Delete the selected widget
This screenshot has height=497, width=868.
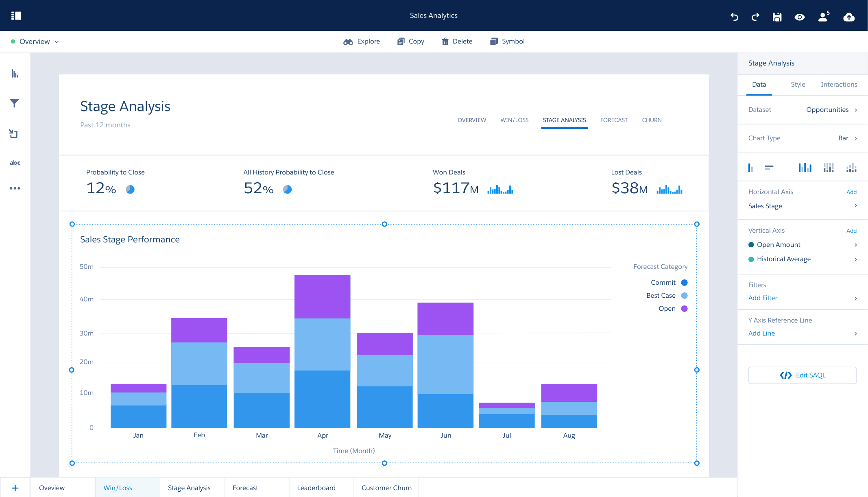[x=457, y=41]
